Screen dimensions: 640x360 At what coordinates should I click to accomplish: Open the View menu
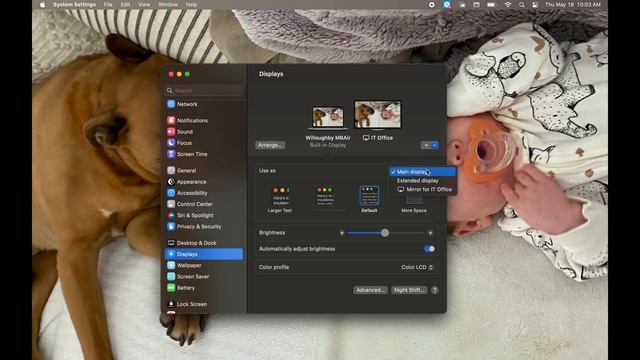[144, 4]
